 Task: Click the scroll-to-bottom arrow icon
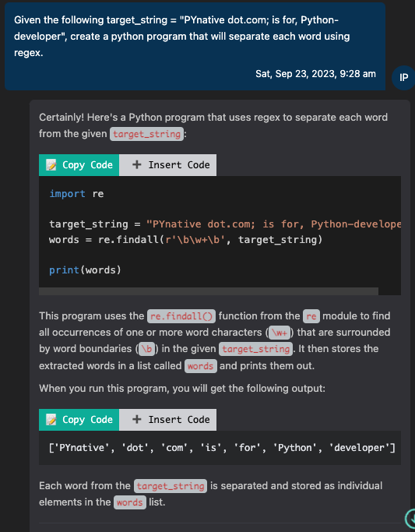click(x=410, y=518)
